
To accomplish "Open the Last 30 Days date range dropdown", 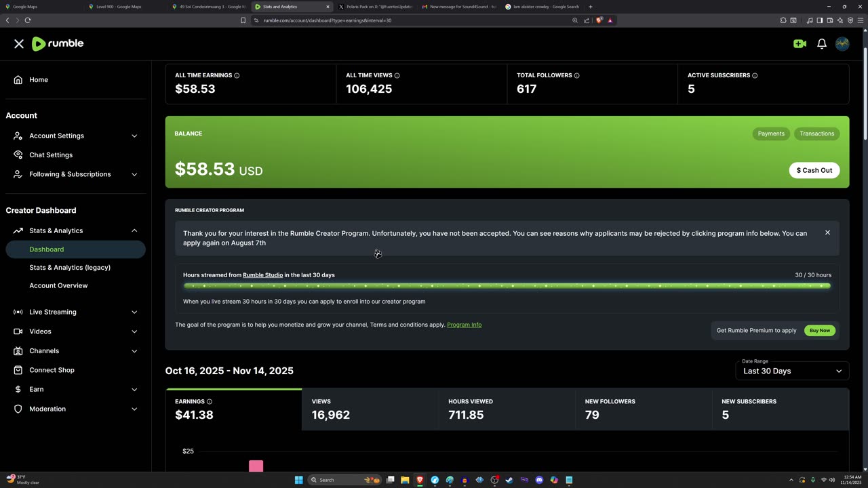I will click(792, 371).
